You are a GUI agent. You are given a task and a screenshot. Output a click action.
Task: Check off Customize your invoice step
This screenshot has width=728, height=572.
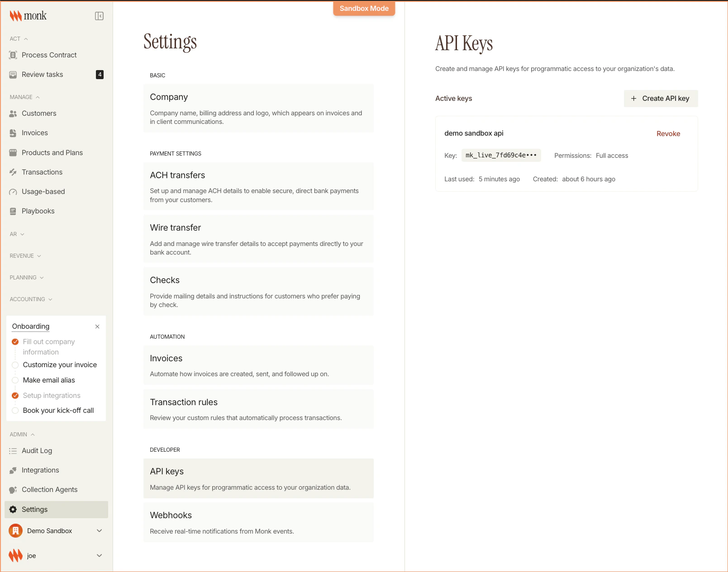point(15,365)
